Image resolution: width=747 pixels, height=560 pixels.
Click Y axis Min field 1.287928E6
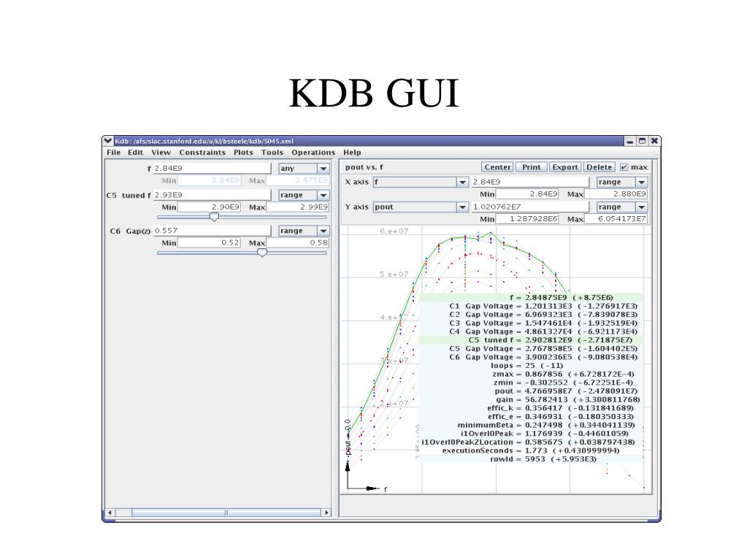pyautogui.click(x=527, y=219)
